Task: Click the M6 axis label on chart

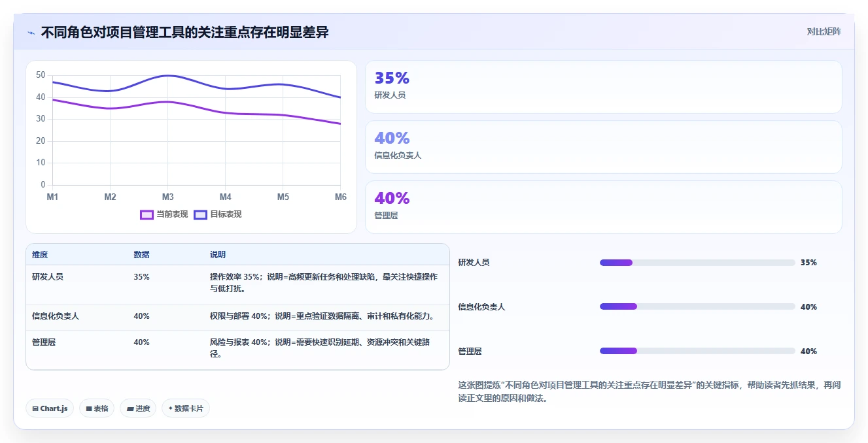Action: pos(340,197)
